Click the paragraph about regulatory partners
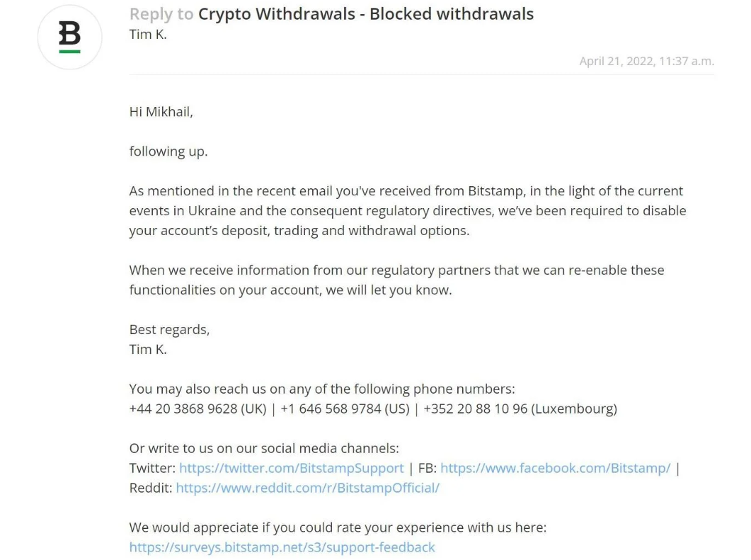This screenshot has height=560, width=751. point(396,280)
